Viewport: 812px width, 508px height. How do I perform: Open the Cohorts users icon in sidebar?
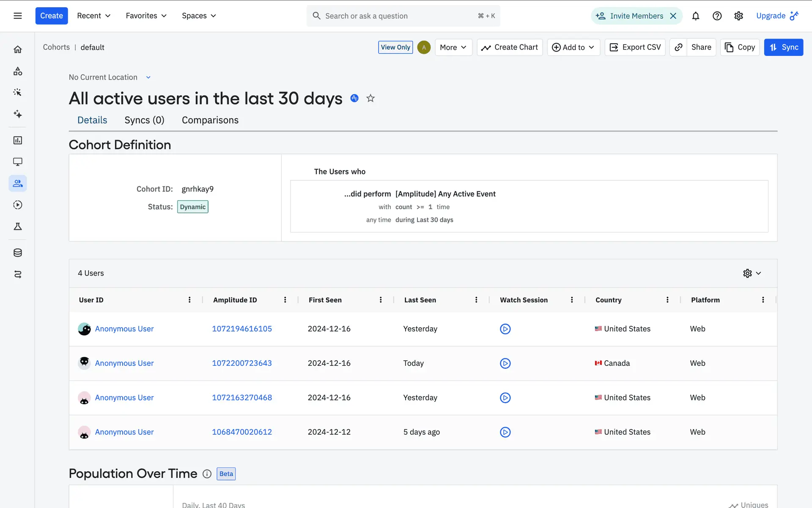click(x=18, y=183)
